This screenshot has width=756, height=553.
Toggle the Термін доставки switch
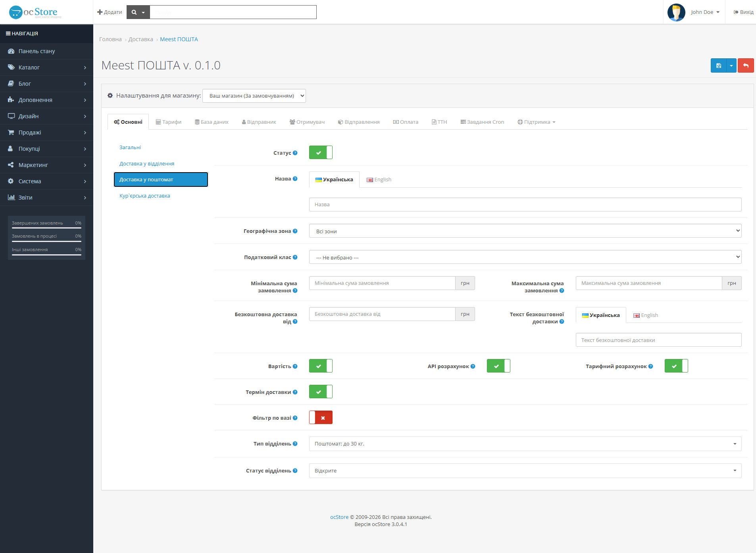321,392
